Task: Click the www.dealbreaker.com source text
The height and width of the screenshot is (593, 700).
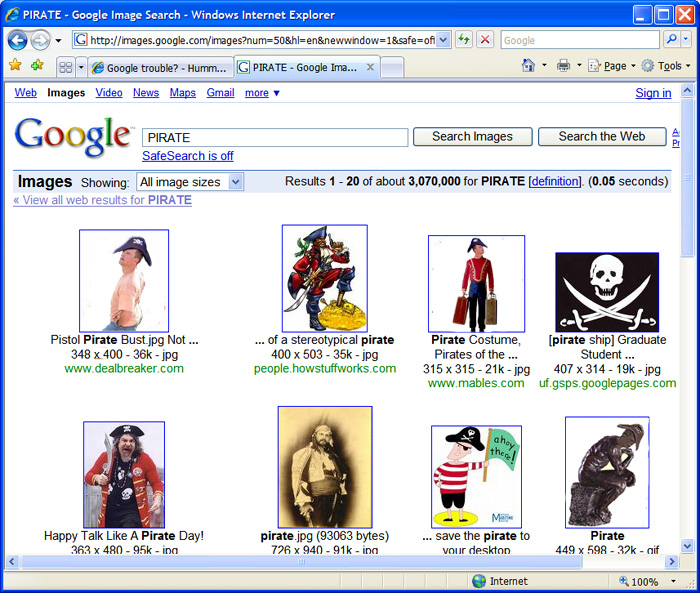Action: click(124, 368)
